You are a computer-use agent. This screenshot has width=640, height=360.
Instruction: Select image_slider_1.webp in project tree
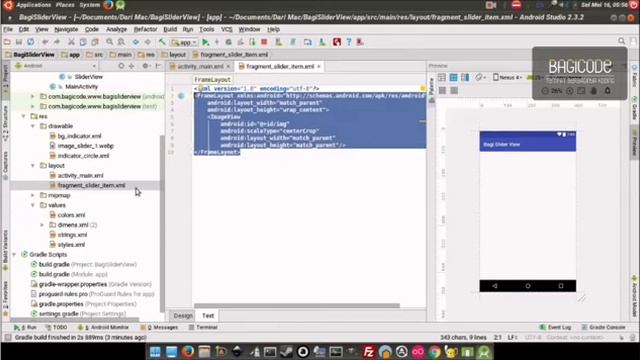[85, 146]
